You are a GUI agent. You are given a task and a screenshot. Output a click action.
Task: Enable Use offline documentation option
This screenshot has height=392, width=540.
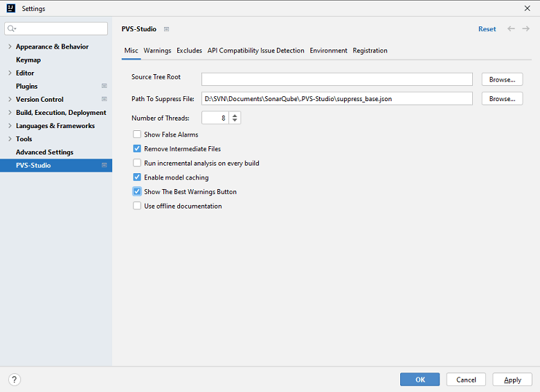(137, 206)
